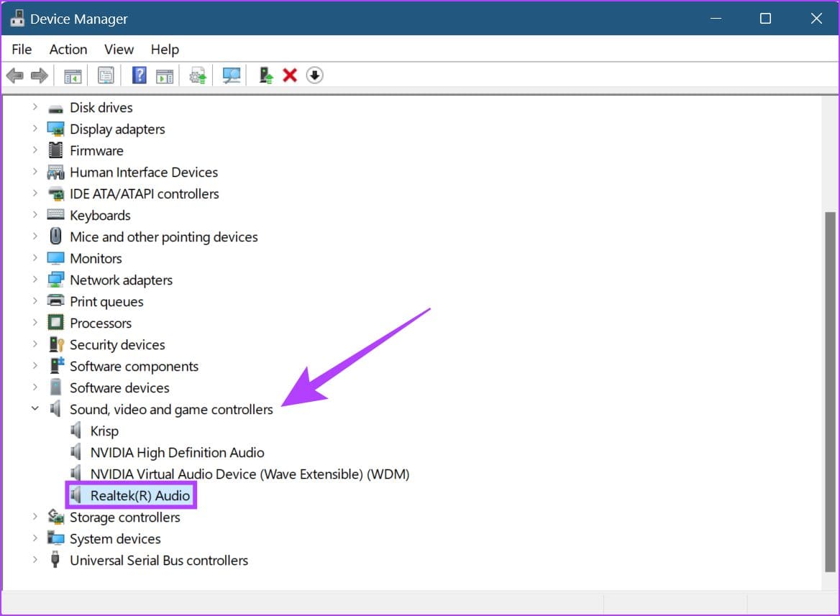Click the Print queues printer icon

tap(55, 300)
